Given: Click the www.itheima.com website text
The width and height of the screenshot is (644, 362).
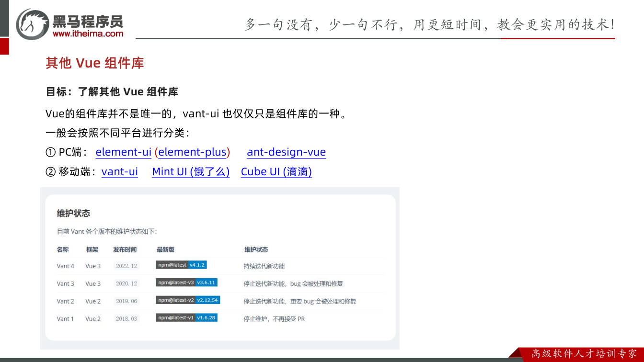Looking at the screenshot, I should [x=88, y=34].
